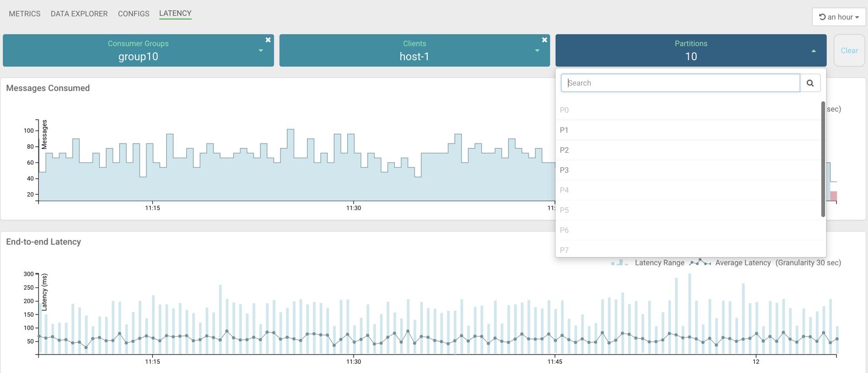This screenshot has height=373, width=868.
Task: Click the partition list scrollbar
Action: point(823,159)
